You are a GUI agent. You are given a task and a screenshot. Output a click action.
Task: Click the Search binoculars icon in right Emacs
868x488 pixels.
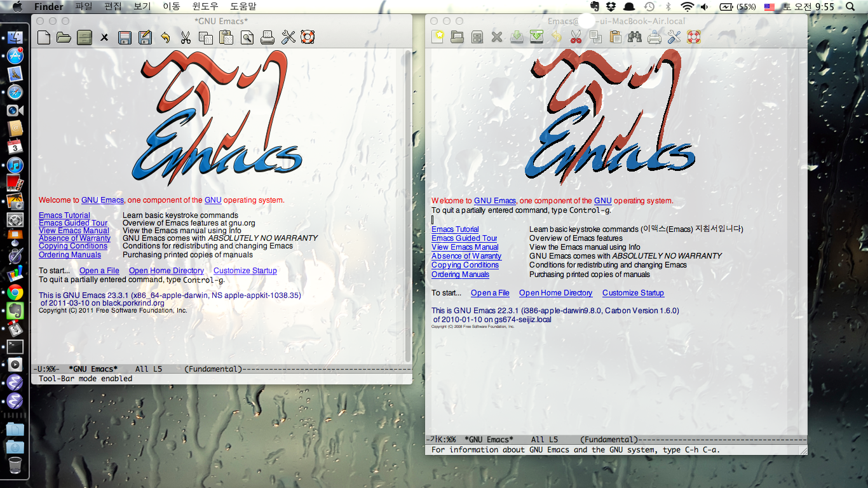pos(635,37)
